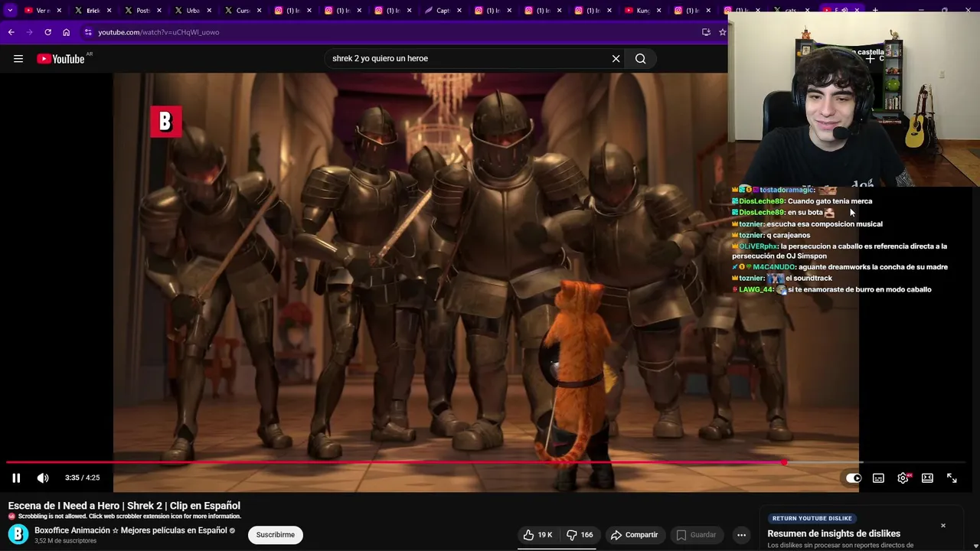
Task: Click the magnifier search button
Action: [x=640, y=58]
